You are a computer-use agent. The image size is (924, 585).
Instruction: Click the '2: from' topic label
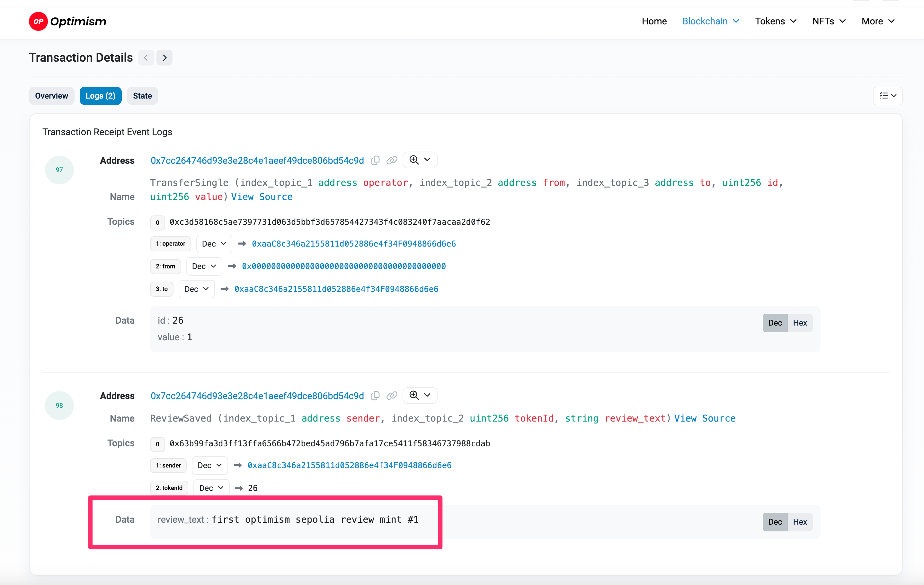pyautogui.click(x=165, y=266)
